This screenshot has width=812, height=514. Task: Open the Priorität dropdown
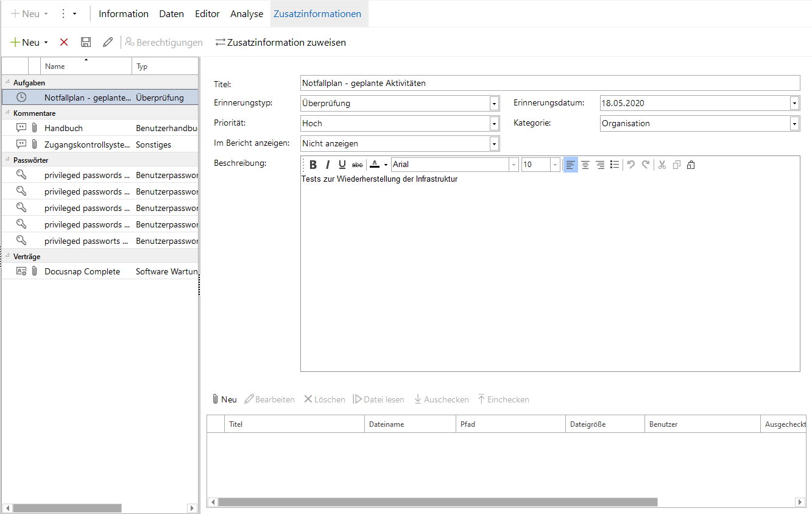tap(495, 124)
